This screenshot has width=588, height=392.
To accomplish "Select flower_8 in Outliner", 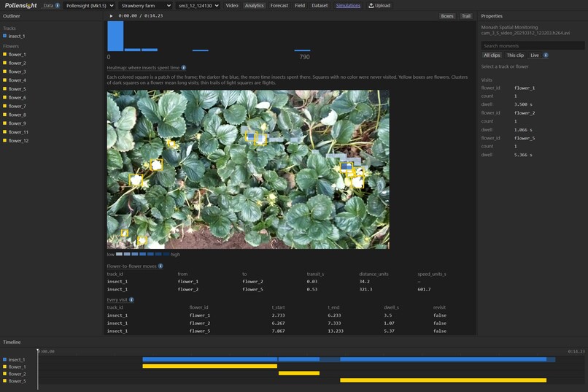I will click(x=17, y=115).
